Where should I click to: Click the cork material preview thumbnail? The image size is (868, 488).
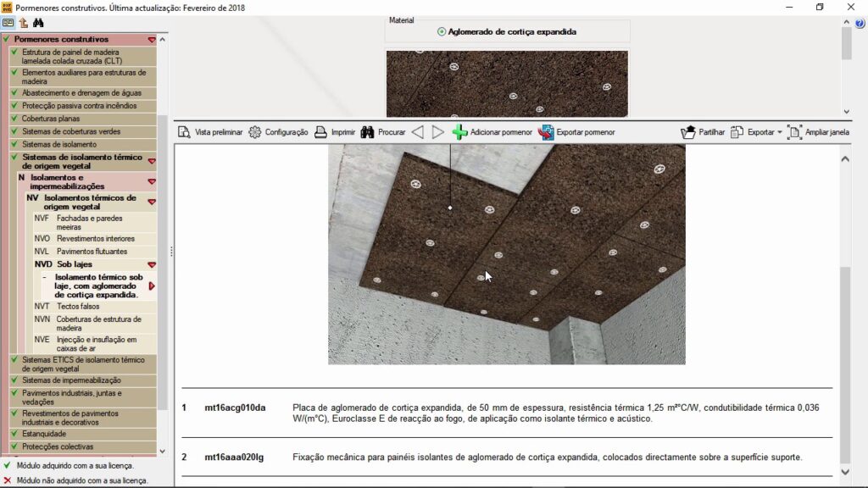[x=507, y=83]
